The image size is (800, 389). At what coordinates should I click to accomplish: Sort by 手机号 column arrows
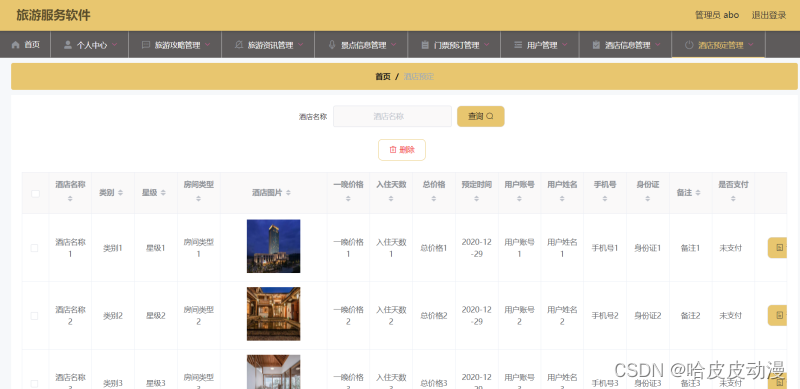tap(605, 199)
